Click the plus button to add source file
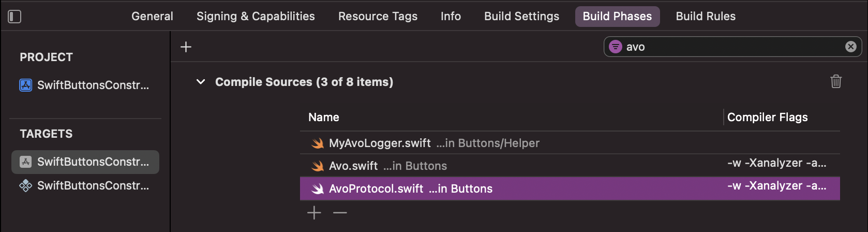This screenshot has width=868, height=232. (x=314, y=213)
